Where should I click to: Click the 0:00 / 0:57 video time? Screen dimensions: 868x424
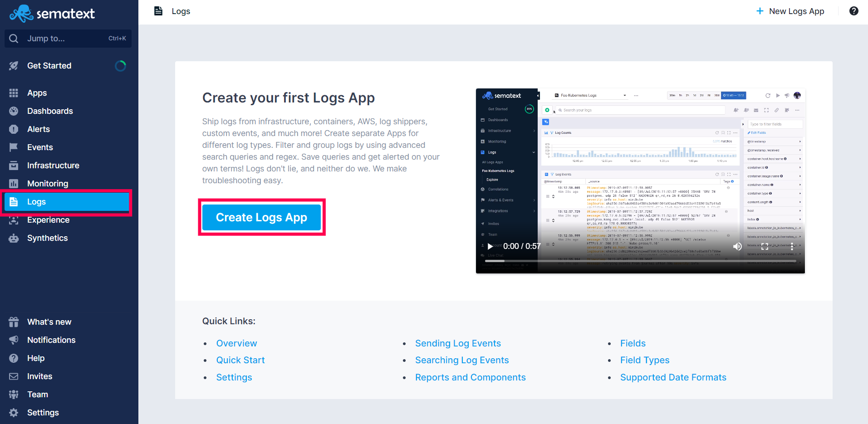[x=522, y=246]
